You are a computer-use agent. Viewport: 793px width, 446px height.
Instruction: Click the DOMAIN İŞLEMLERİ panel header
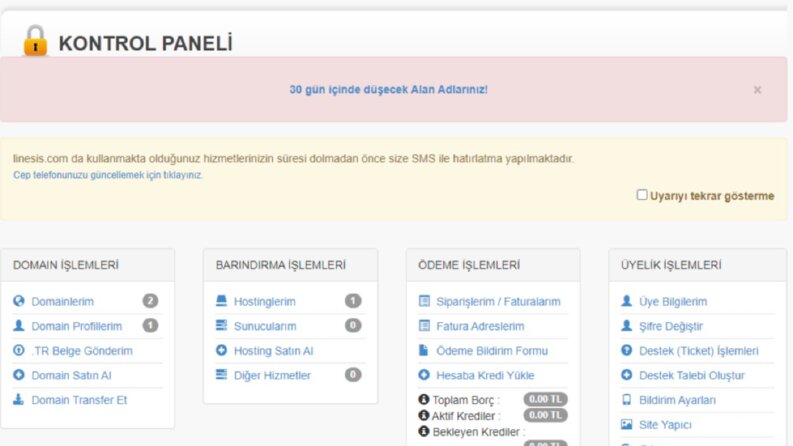point(87,265)
